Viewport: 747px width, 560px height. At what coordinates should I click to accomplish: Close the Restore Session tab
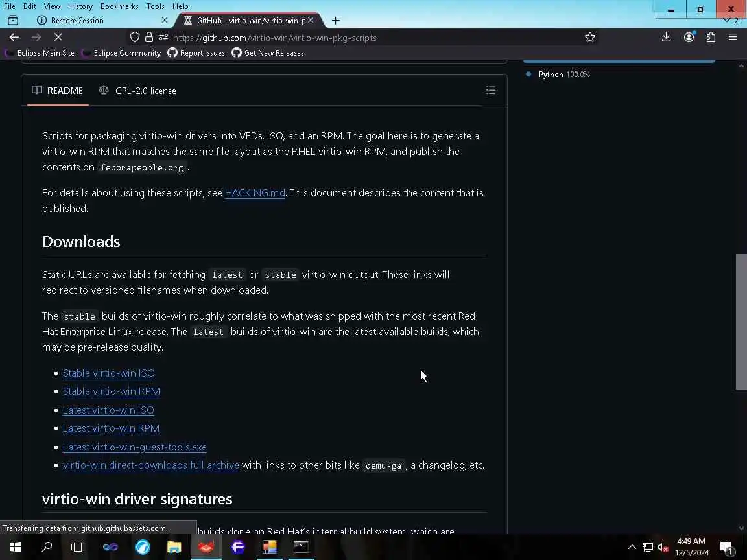click(164, 21)
